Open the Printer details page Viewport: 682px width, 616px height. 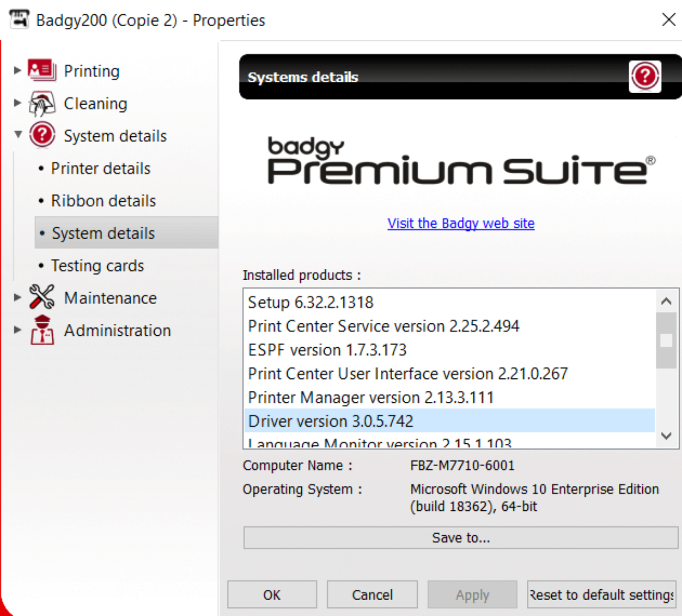(x=101, y=168)
